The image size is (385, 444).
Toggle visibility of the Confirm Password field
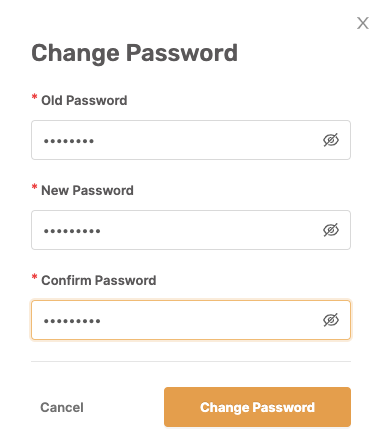pos(331,320)
